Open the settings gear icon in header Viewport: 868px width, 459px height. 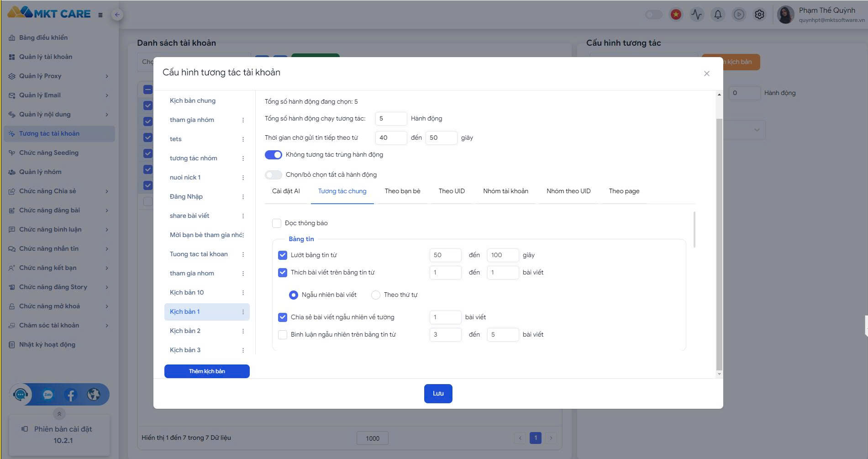coord(759,15)
